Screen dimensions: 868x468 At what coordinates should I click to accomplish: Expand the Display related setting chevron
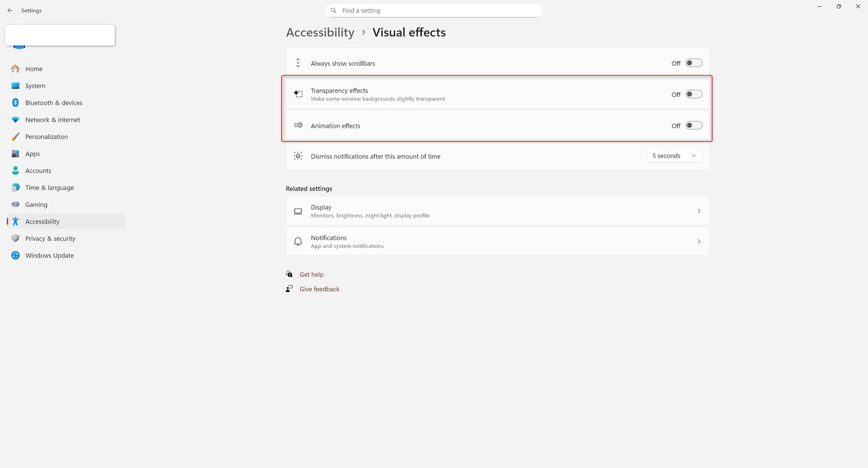[x=699, y=211]
